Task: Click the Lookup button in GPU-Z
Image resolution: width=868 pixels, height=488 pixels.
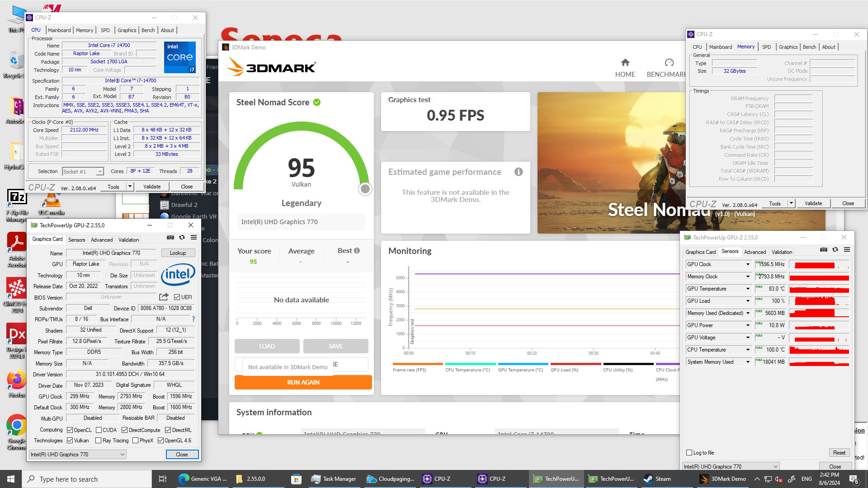Action: 178,253
